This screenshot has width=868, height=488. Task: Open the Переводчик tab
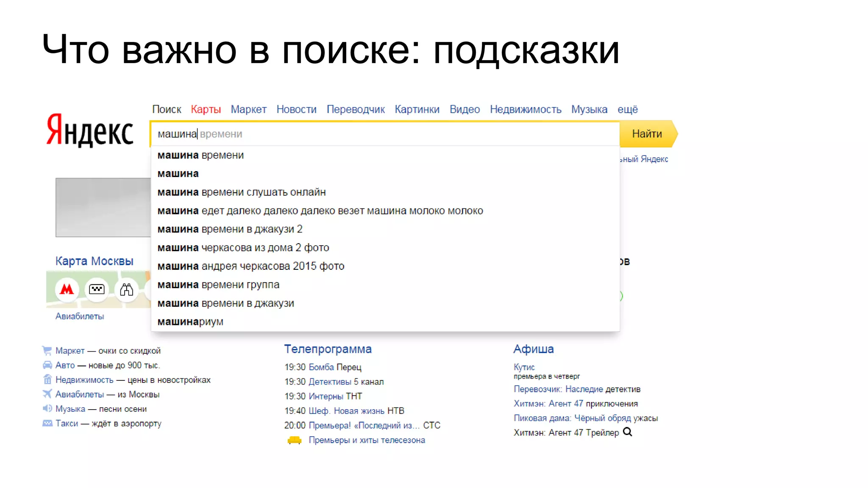coord(356,109)
